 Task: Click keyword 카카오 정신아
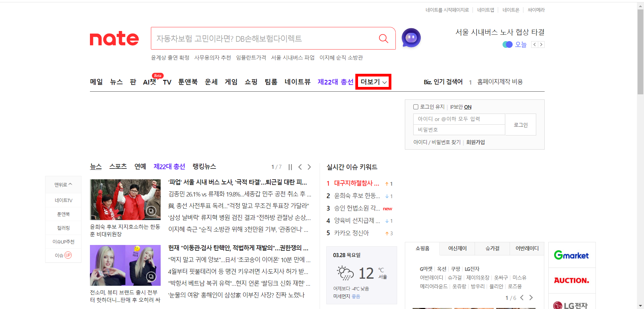click(351, 233)
